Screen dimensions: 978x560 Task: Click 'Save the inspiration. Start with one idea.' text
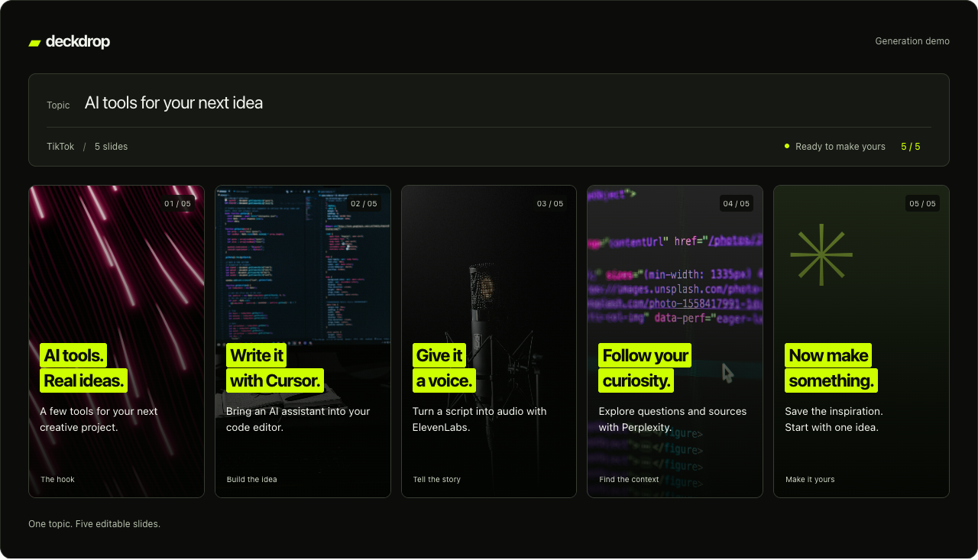click(x=834, y=419)
